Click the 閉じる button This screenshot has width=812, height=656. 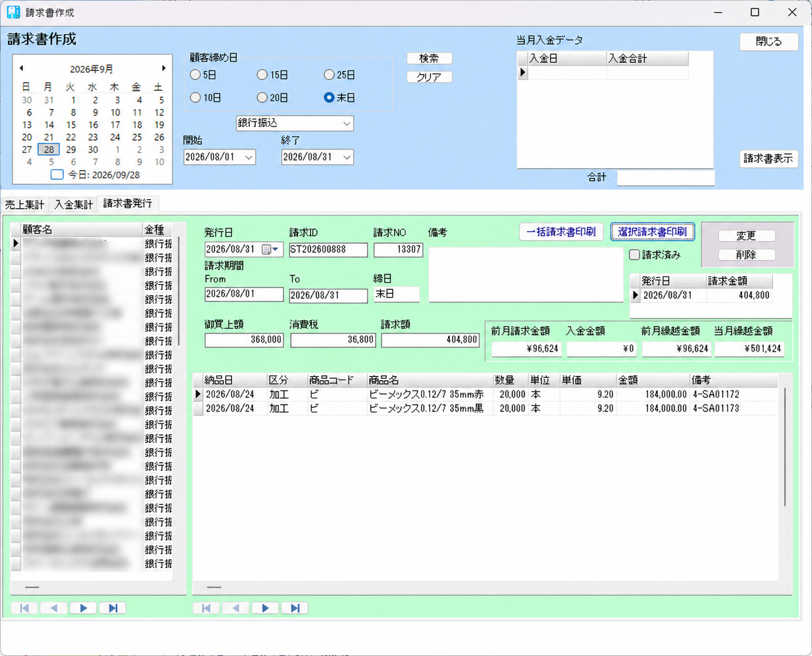click(769, 41)
